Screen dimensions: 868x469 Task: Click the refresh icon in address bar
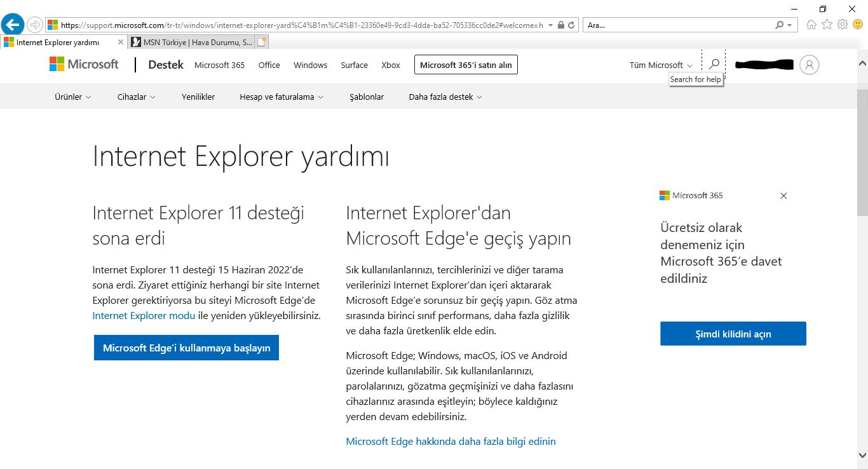[x=571, y=25]
